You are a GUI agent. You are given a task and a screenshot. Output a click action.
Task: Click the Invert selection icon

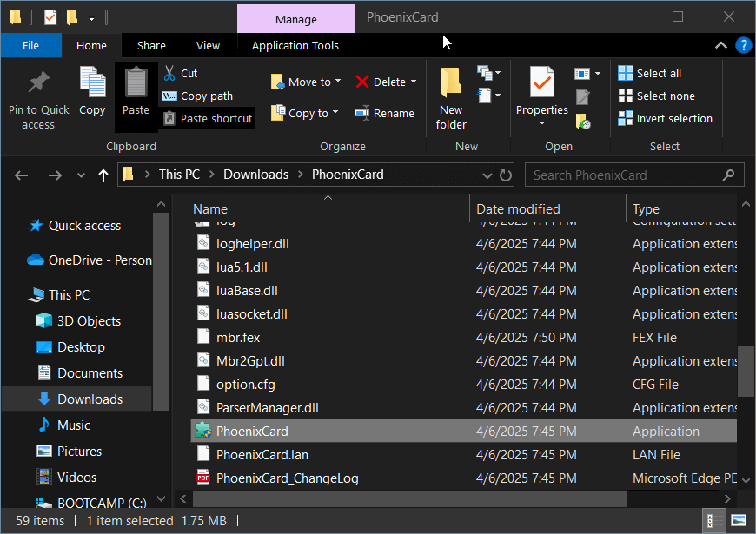point(626,118)
